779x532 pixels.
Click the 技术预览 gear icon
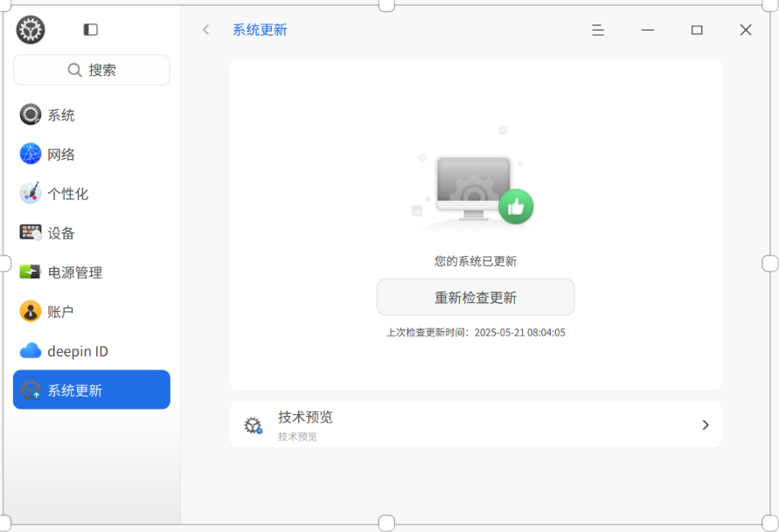[253, 425]
